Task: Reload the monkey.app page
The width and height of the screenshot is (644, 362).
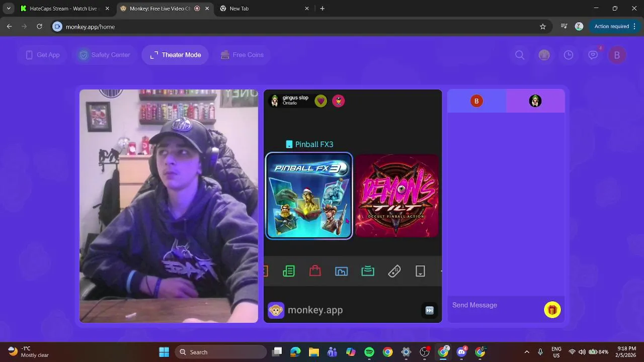Action: pos(39,27)
